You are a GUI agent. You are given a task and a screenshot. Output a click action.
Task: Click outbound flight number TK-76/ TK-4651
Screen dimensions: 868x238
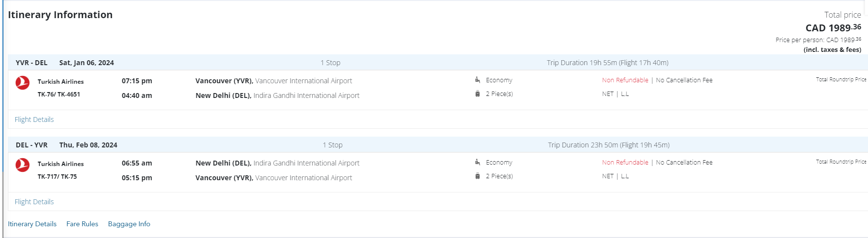[59, 95]
